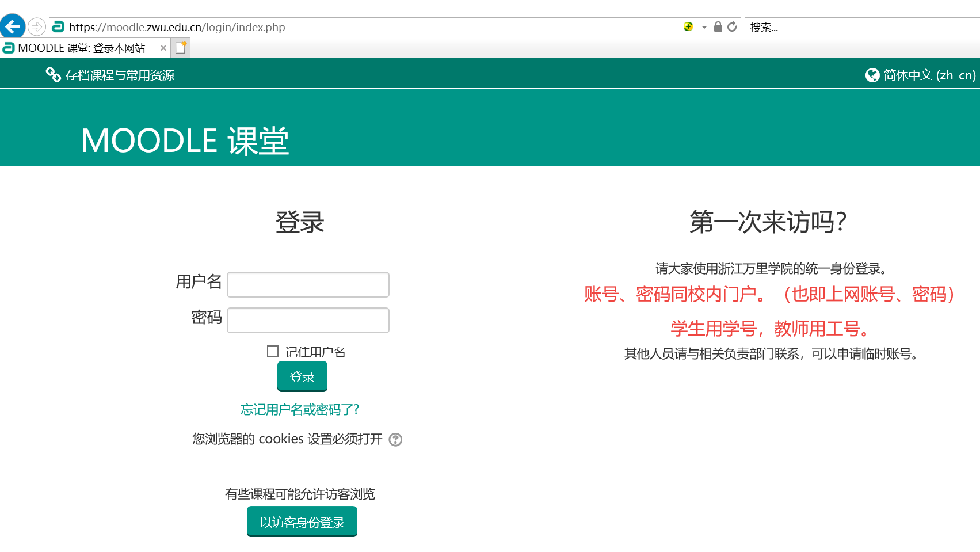Close the MOODLE 课堂 tab
The height and width of the screenshot is (552, 980).
pyautogui.click(x=163, y=48)
